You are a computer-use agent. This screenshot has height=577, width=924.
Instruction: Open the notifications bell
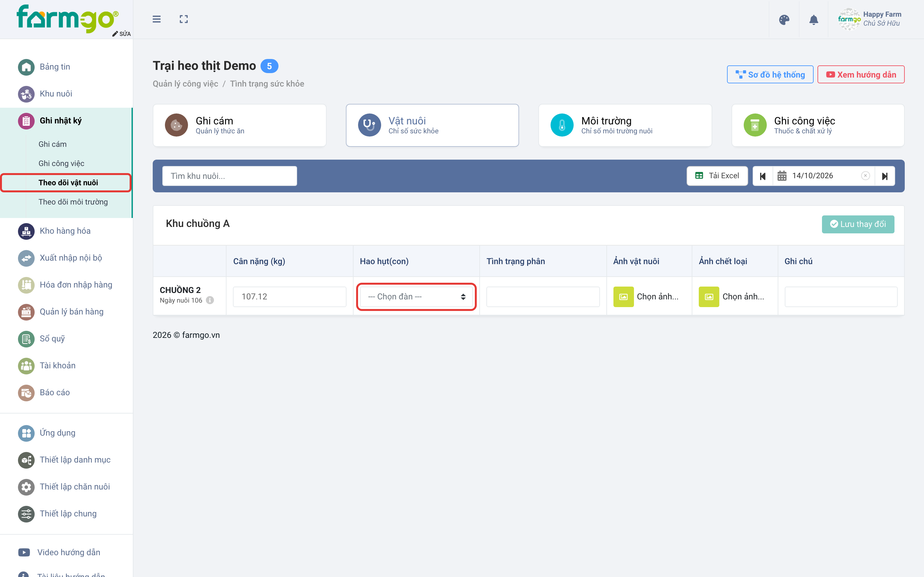pyautogui.click(x=814, y=20)
